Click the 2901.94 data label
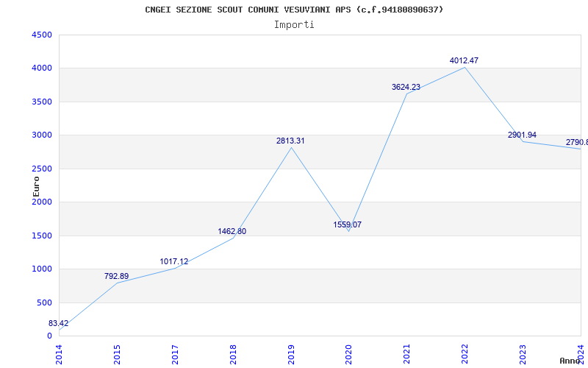588x368 pixels. pyautogui.click(x=522, y=135)
